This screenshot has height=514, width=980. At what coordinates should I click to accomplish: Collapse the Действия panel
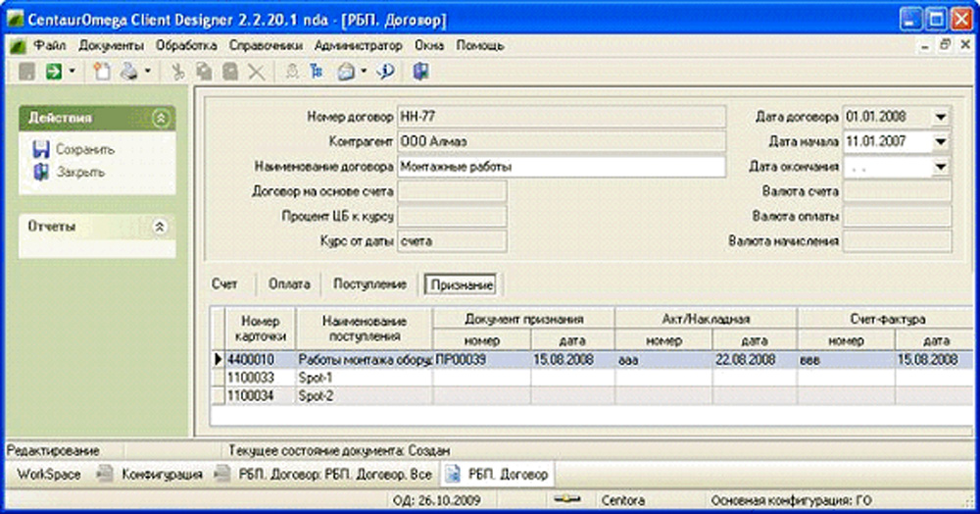161,118
